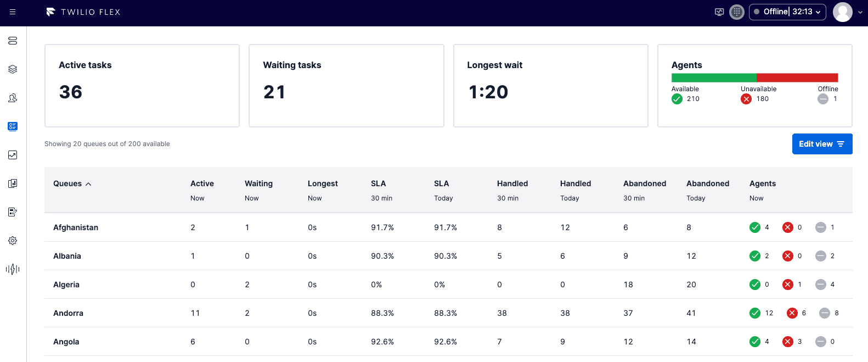The image size is (868, 362).
Task: Click the Queues Stats sidebar icon
Action: [x=12, y=126]
